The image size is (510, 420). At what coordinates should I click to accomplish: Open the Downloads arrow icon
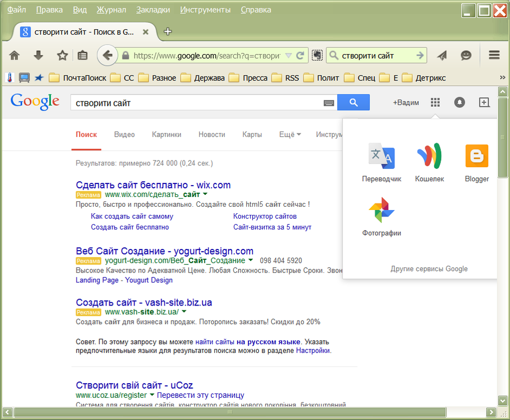pyautogui.click(x=39, y=56)
